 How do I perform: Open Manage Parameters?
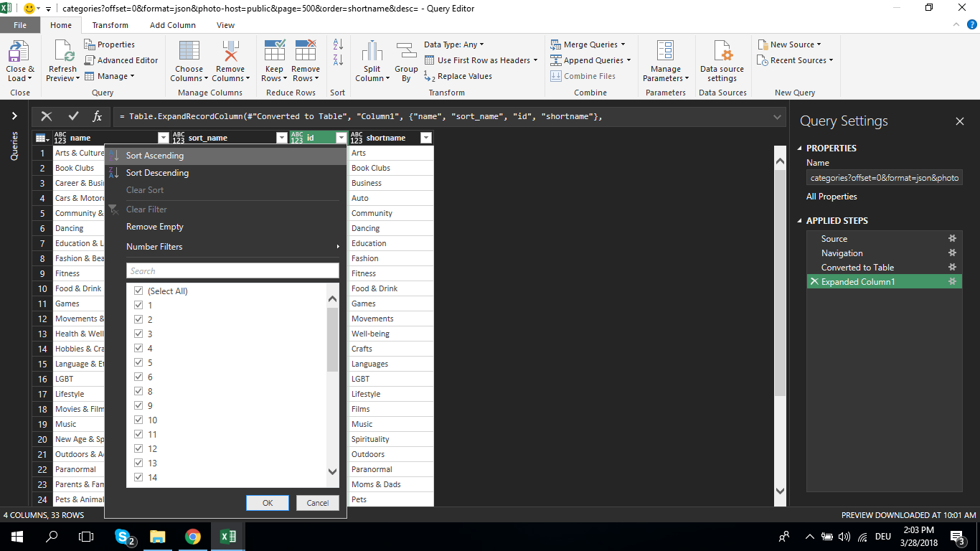666,61
